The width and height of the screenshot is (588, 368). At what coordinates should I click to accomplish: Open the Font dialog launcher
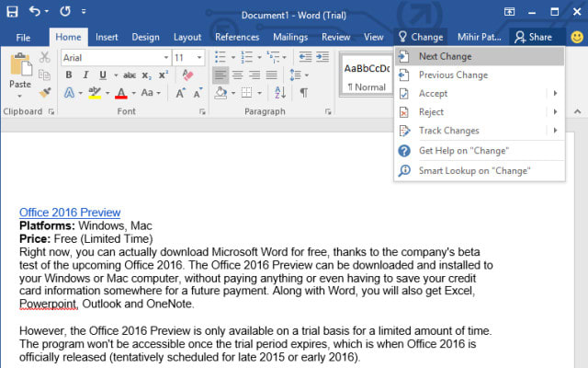point(202,111)
